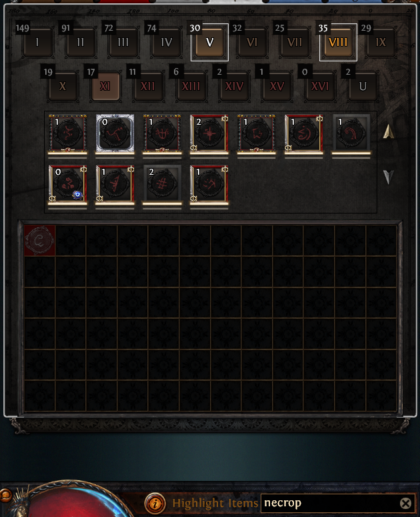Viewport: 420px width, 517px height.
Task: Open the tier I map tab showing 149
Action: (x=37, y=43)
